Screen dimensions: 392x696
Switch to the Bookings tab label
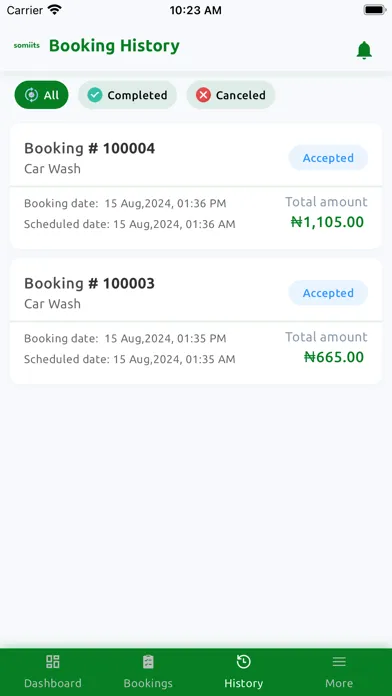148,683
